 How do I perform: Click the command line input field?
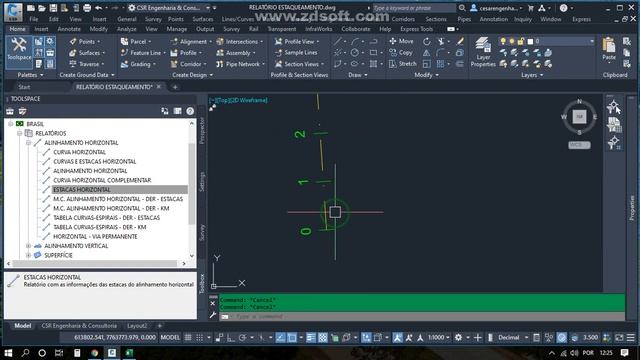pyautogui.click(x=422, y=316)
